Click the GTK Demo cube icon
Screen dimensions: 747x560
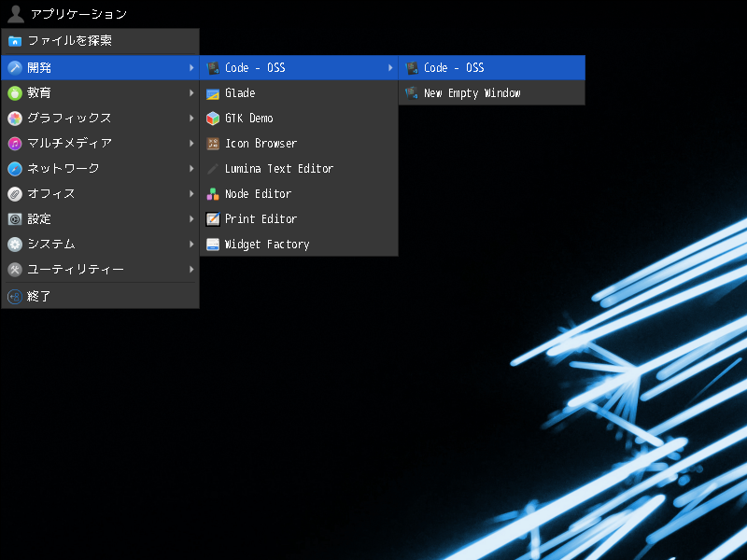213,119
